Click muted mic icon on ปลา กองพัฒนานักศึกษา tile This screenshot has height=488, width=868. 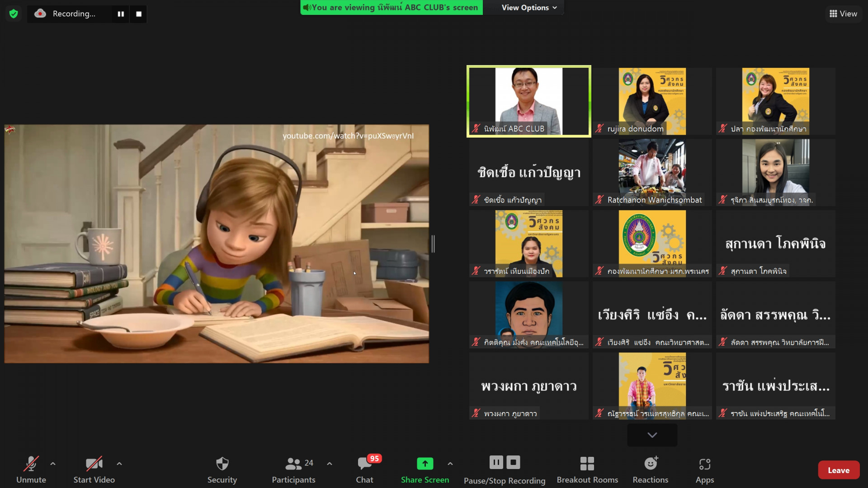(x=723, y=129)
